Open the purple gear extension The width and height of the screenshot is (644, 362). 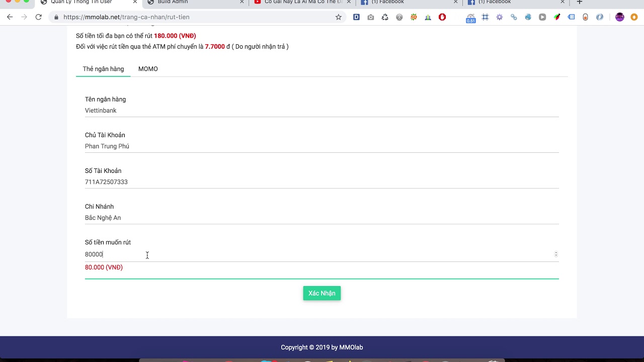tap(499, 17)
